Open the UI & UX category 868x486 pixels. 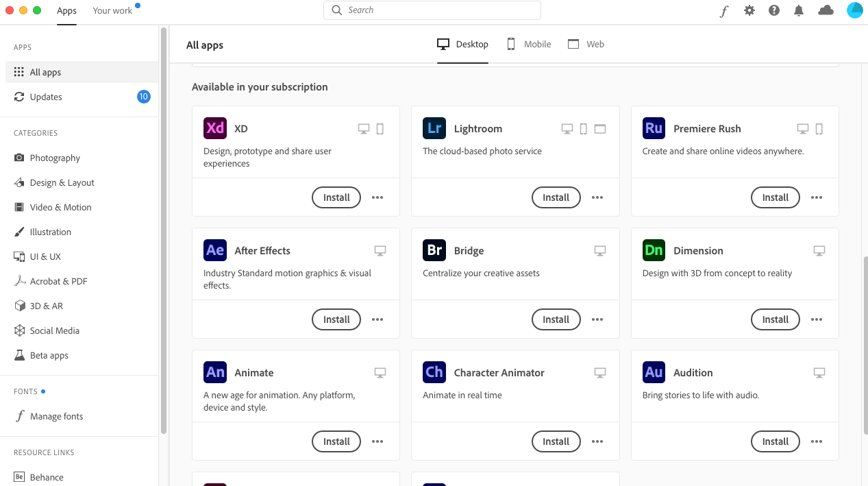pos(46,256)
